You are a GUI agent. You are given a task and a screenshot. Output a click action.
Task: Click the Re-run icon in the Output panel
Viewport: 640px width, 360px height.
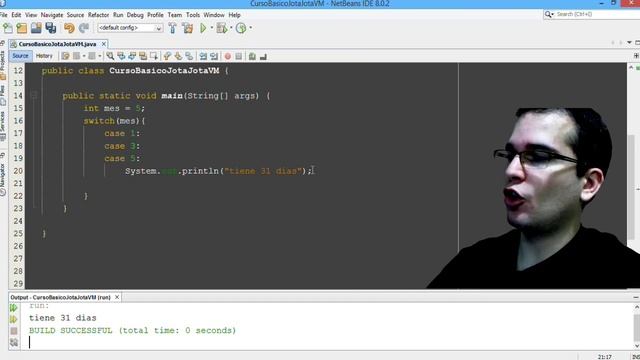(x=14, y=308)
